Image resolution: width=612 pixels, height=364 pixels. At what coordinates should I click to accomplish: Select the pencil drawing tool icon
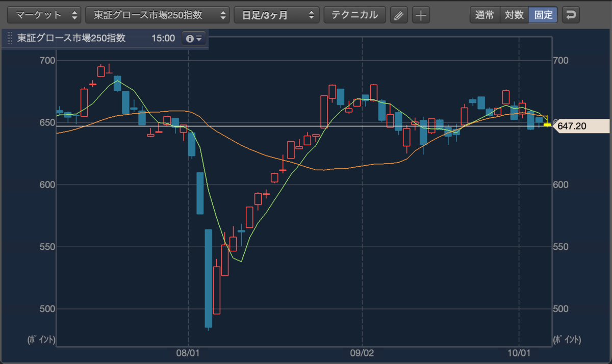pos(399,15)
